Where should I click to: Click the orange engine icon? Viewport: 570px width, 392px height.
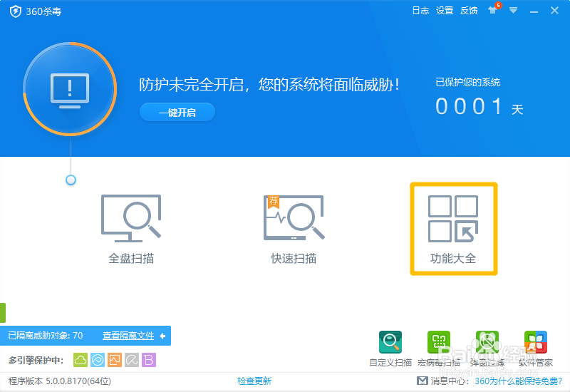(115, 360)
